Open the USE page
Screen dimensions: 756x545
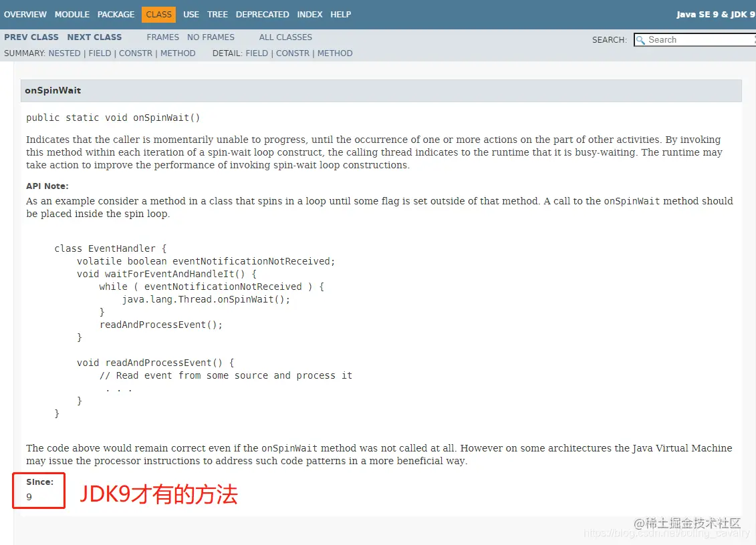click(x=191, y=15)
